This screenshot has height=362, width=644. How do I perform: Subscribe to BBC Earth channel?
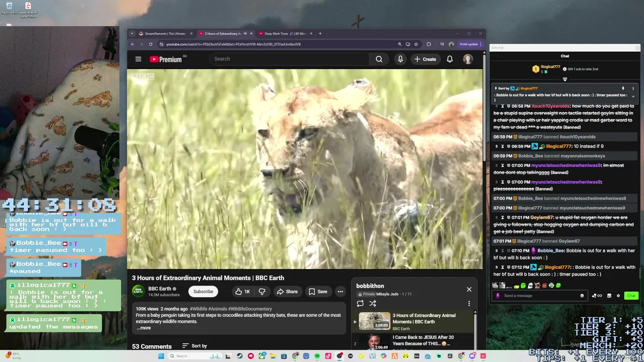[203, 292]
